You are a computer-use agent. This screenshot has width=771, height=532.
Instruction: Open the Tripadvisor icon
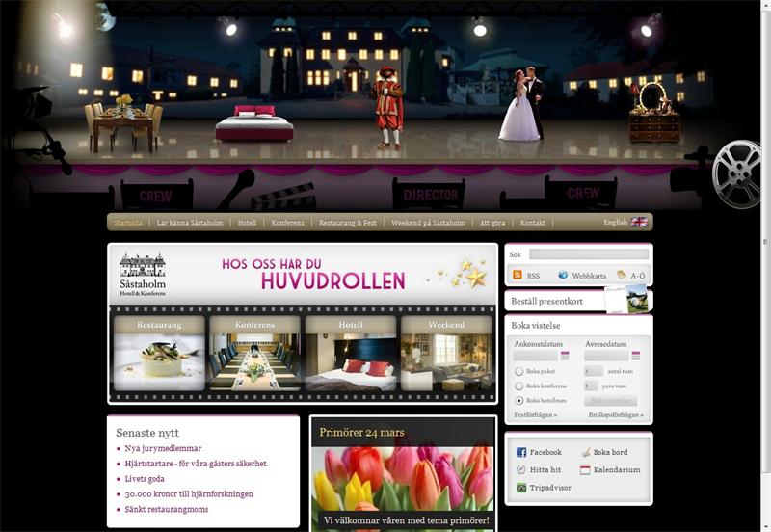point(521,488)
